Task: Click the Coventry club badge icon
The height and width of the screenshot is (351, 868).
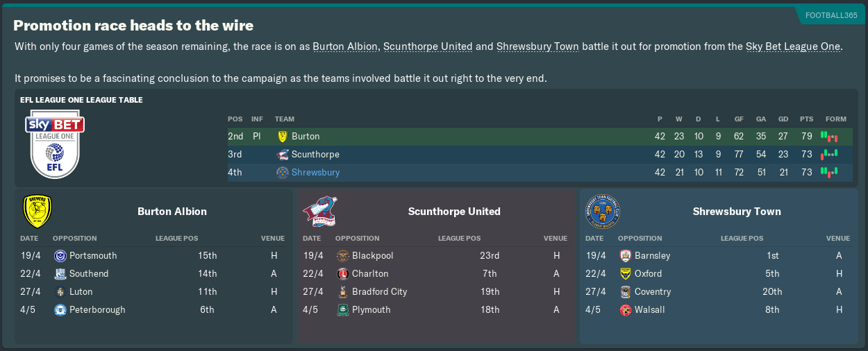Action: (626, 291)
